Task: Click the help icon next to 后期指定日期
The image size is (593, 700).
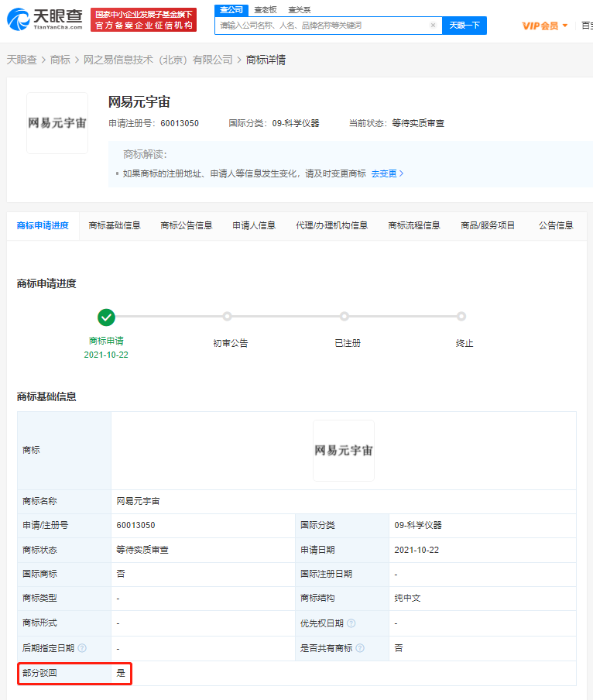Action: coord(82,648)
